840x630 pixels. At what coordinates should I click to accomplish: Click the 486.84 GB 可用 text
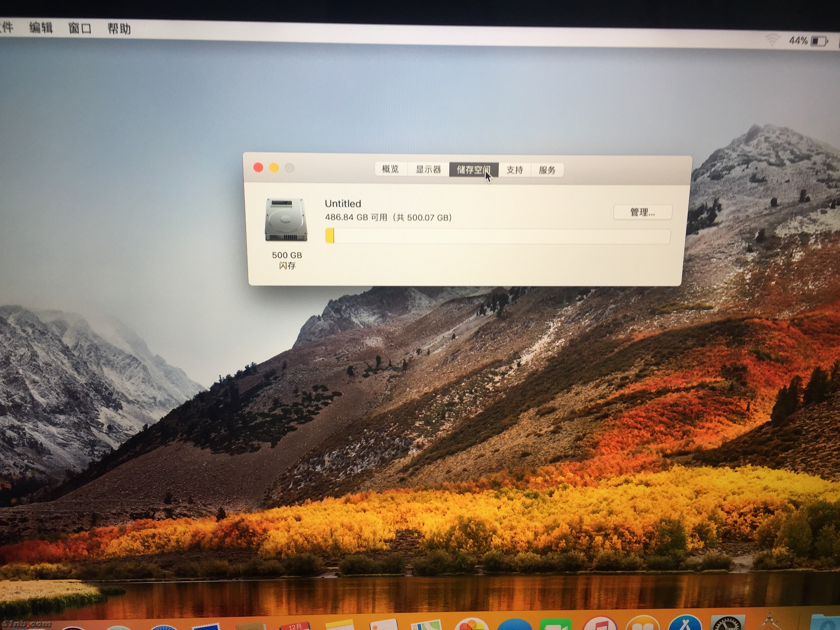(356, 217)
